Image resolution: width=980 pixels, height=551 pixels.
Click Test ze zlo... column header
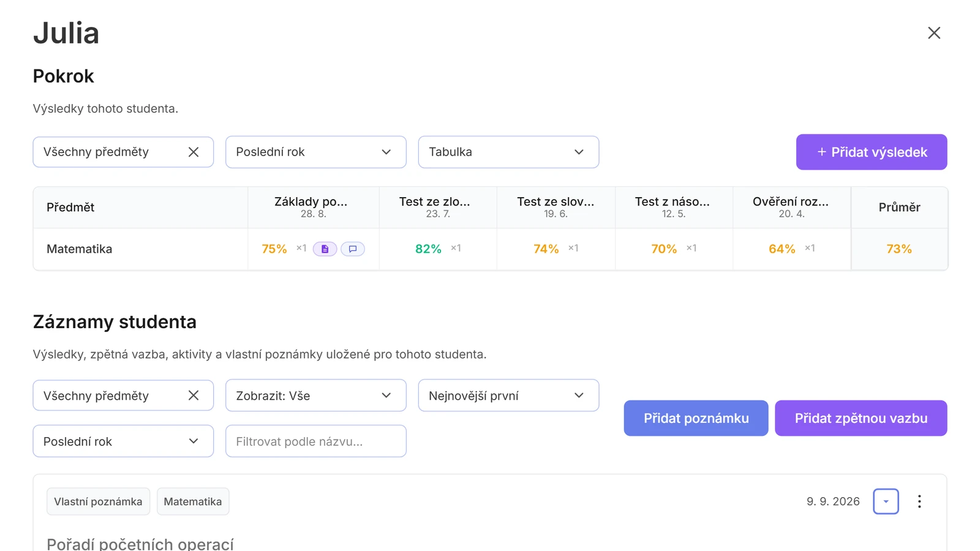pos(438,207)
